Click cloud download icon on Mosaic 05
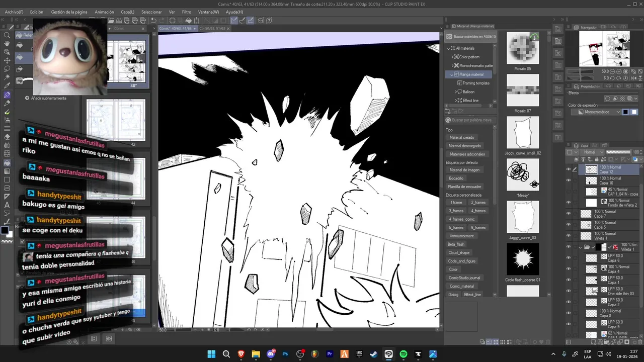Screen dimensions: 644x362 pos(534,37)
